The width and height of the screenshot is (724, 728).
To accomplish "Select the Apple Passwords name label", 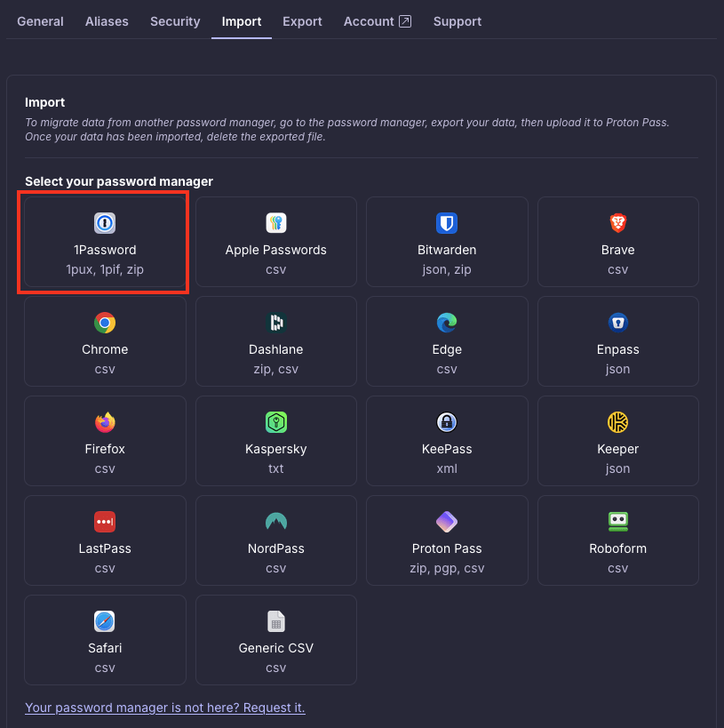I will tap(276, 250).
